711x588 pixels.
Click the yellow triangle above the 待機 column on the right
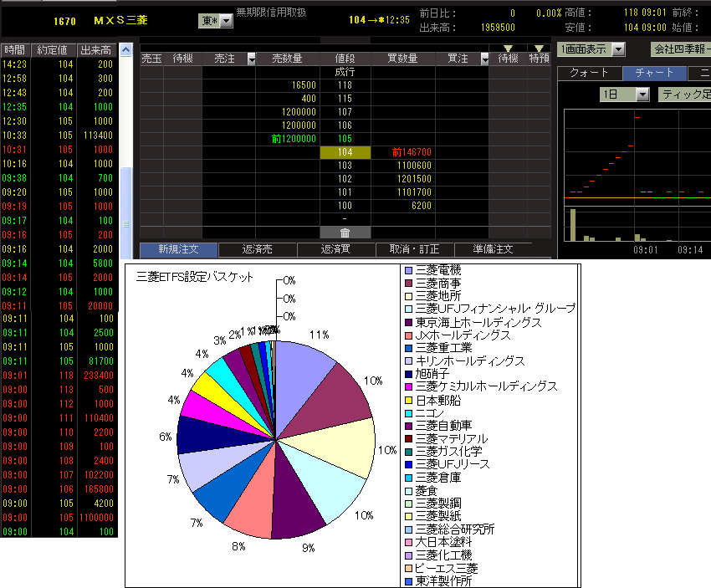(507, 49)
